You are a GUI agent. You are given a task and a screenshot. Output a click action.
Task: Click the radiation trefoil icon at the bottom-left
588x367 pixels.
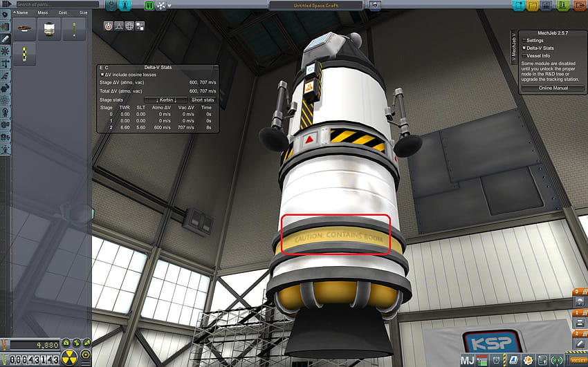(69, 357)
